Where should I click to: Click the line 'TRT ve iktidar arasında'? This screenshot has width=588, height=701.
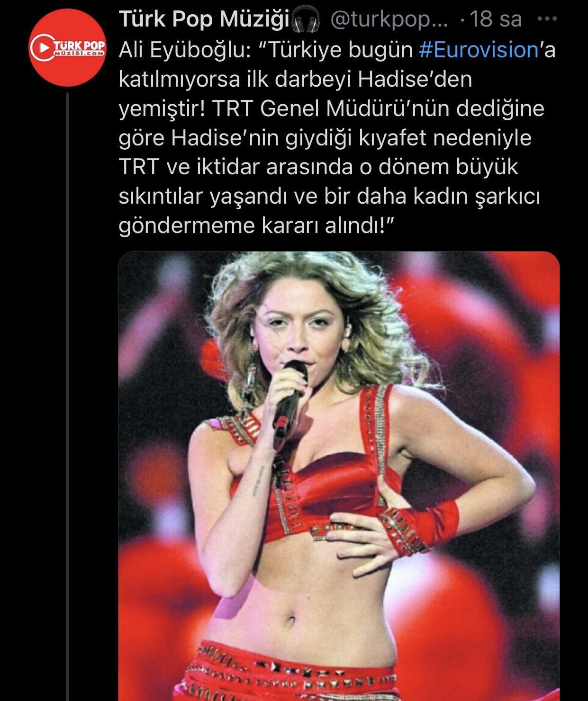coord(318,168)
